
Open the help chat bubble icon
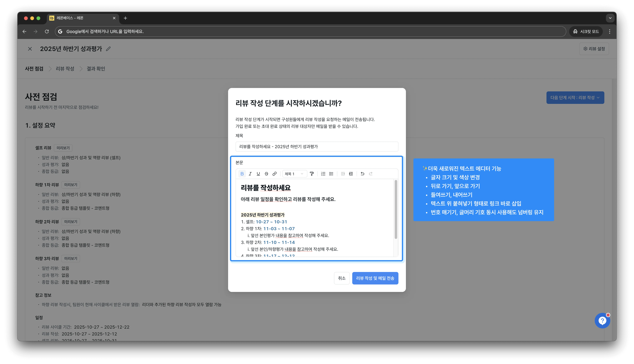pyautogui.click(x=602, y=321)
